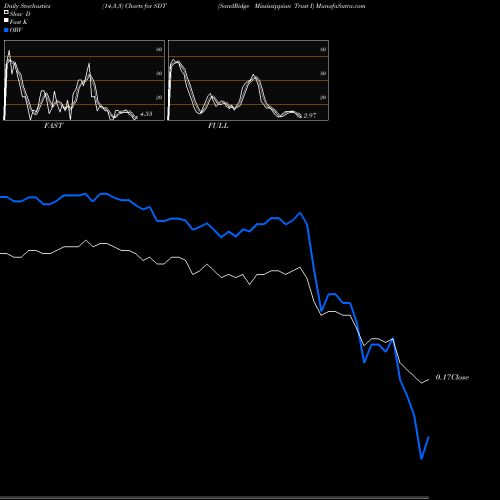This screenshot has width=500, height=500.
Task: Click the 2.97 value in FULL chart
Action: (310, 115)
